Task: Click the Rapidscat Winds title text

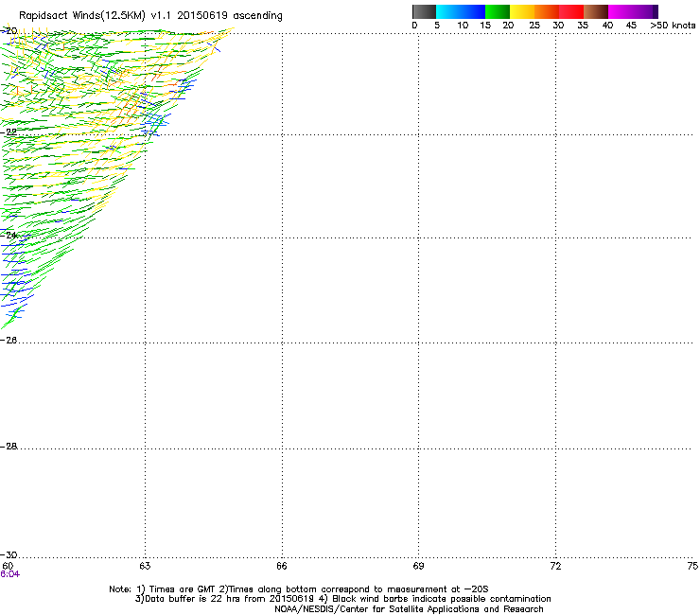Action: click(151, 16)
